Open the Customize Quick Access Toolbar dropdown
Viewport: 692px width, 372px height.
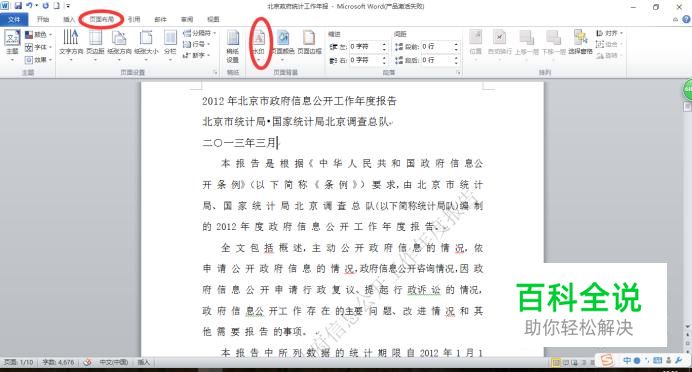[68, 6]
